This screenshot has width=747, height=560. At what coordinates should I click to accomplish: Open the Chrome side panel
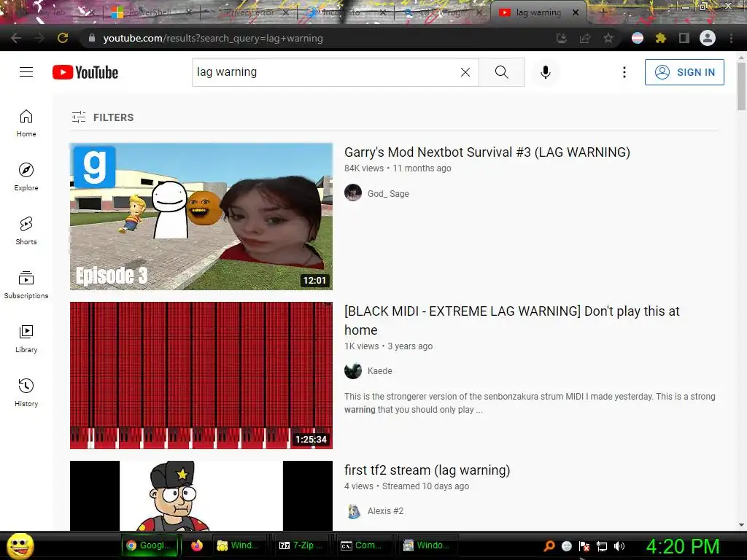pyautogui.click(x=684, y=38)
